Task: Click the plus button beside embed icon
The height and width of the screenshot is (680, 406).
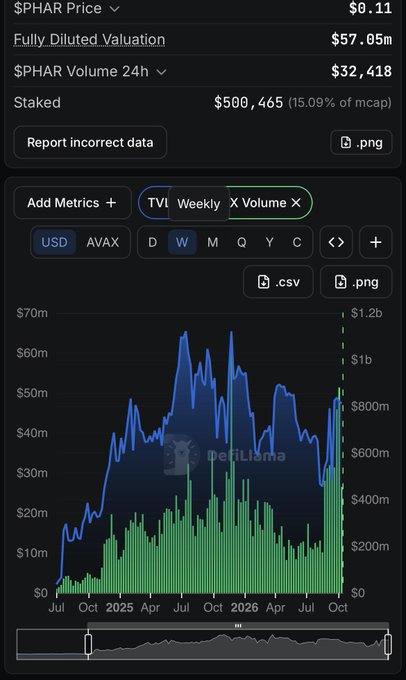Action: pyautogui.click(x=376, y=242)
